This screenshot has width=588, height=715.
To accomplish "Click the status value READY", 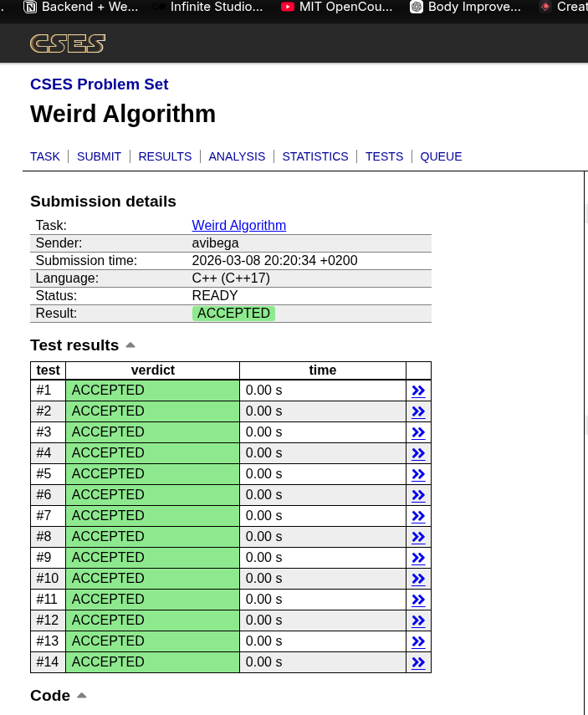I will point(215,295).
